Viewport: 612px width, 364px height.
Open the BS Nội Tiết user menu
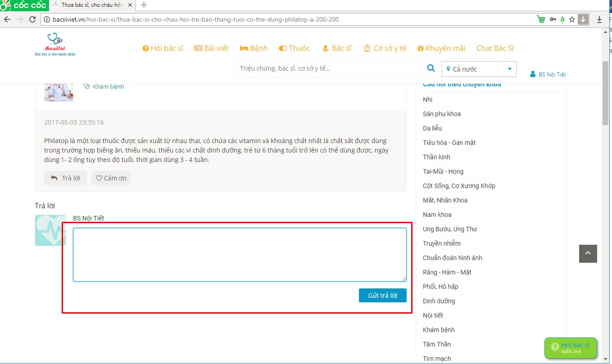coord(548,74)
